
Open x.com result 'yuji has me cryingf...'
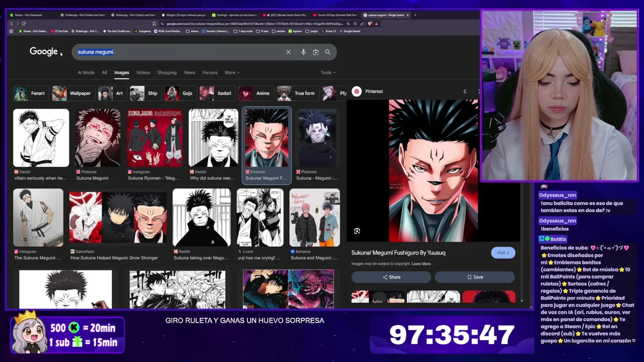(260, 225)
